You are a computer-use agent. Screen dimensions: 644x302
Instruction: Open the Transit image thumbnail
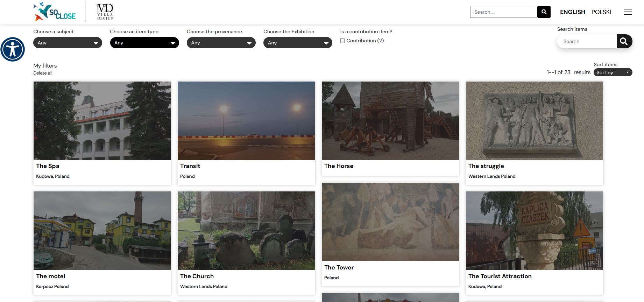[246, 121]
